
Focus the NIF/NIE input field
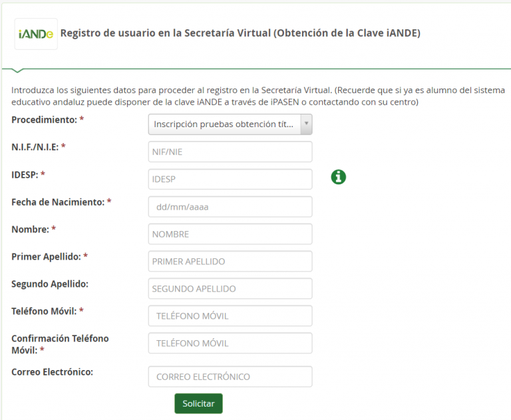(x=230, y=152)
